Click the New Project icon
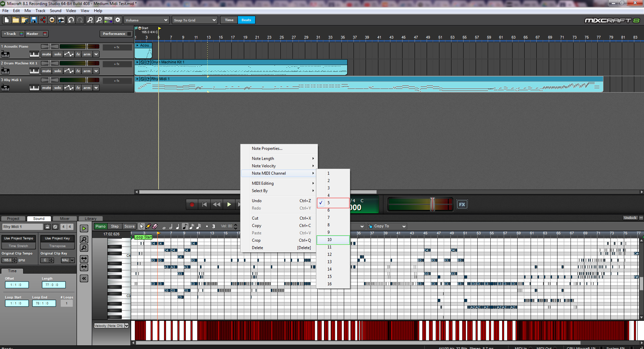 [7, 20]
